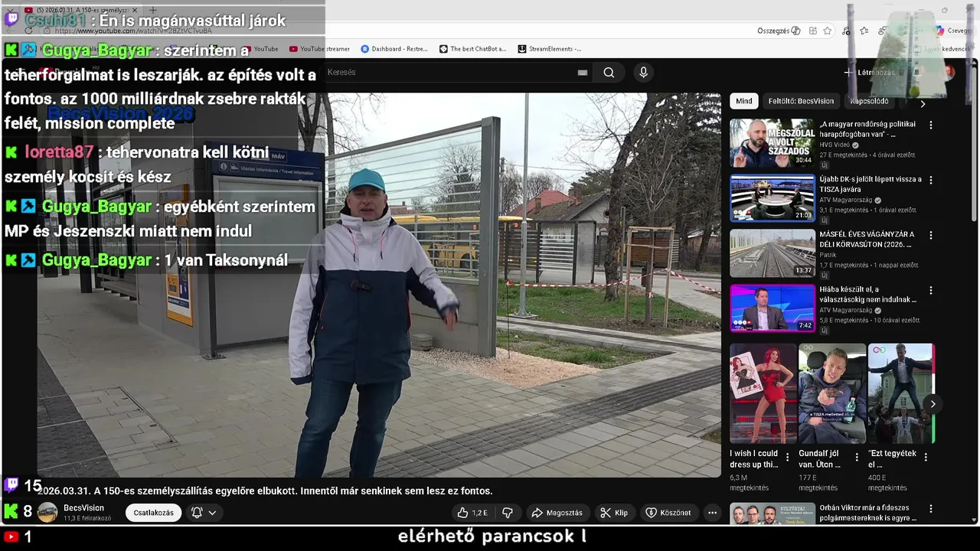Open options for 'Újabb DK-s jelölt' video

tap(931, 180)
